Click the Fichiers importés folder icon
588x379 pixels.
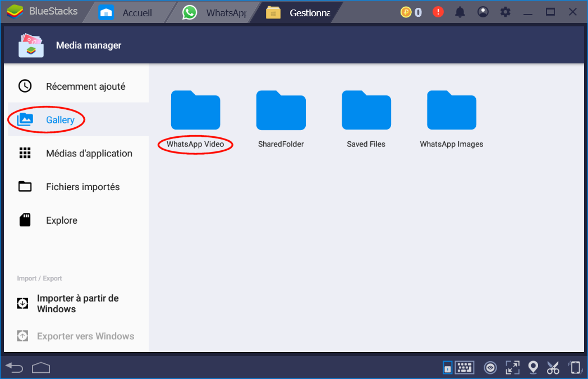tap(25, 186)
